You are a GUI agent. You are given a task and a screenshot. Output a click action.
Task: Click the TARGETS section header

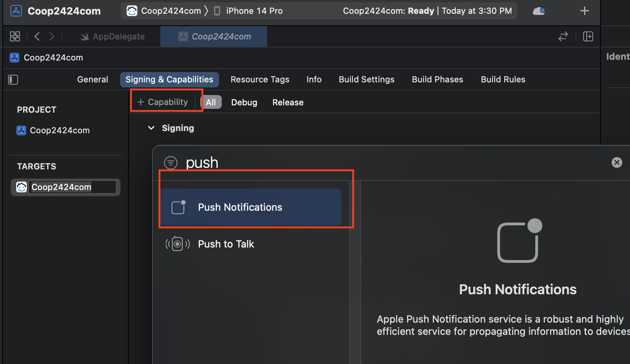tap(36, 166)
